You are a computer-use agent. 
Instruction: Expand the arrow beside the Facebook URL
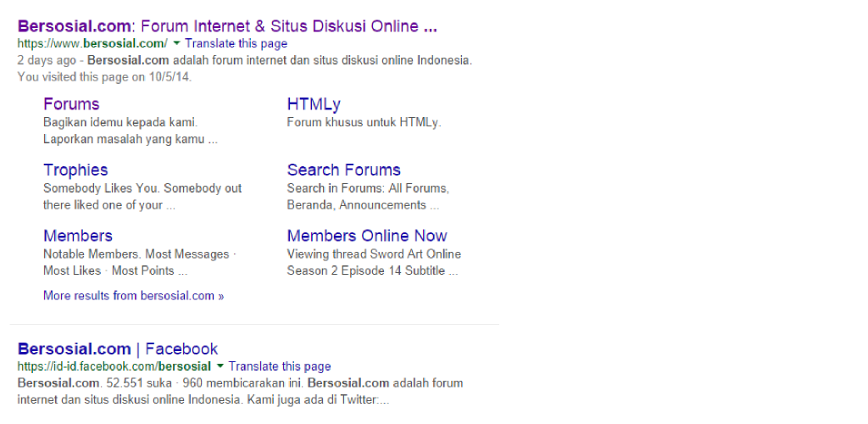point(220,366)
